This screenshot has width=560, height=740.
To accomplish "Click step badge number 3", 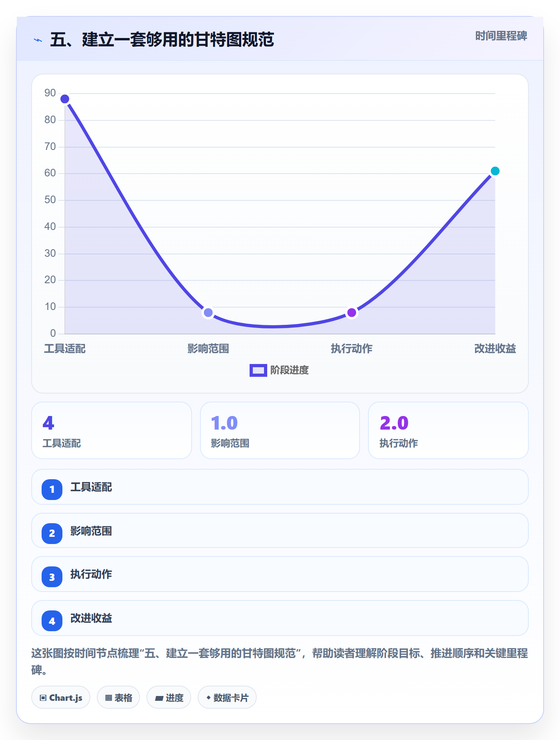I will click(52, 577).
